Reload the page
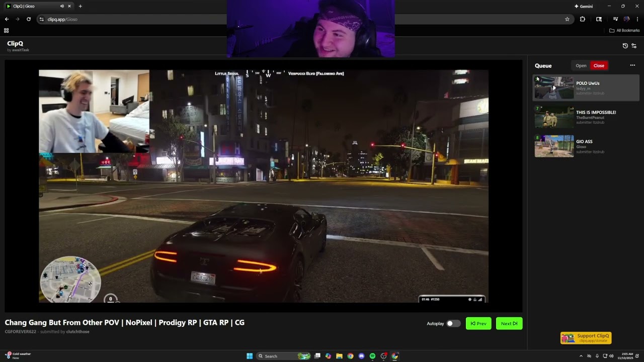This screenshot has height=362, width=644. pos(29,19)
